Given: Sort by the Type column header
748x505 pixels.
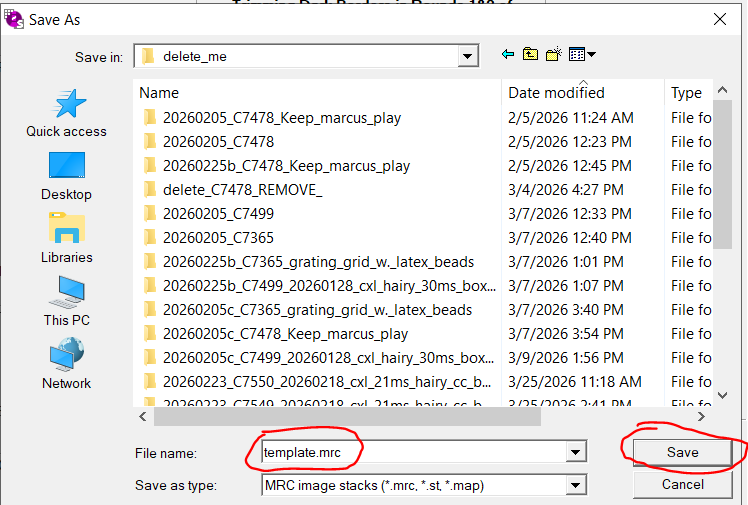Looking at the screenshot, I should tap(688, 93).
